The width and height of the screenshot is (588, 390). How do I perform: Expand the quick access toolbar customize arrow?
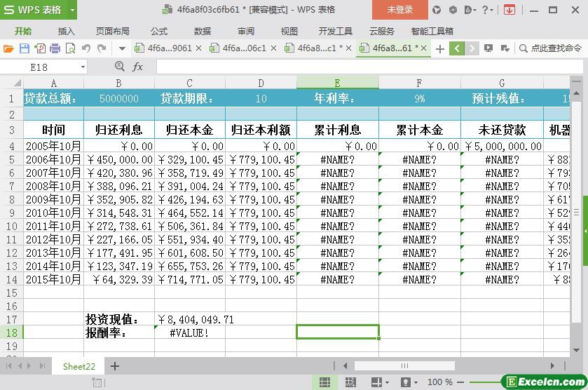point(122,48)
